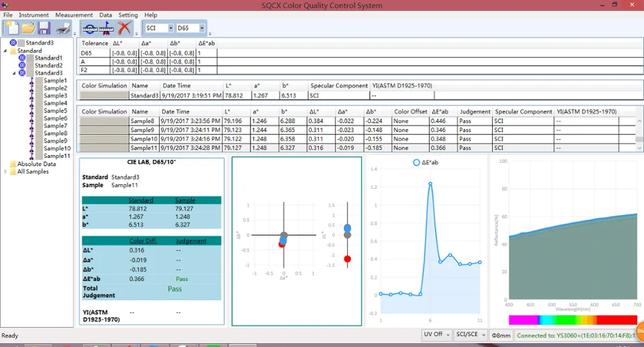Click the New file toolbar icon

tap(12, 28)
